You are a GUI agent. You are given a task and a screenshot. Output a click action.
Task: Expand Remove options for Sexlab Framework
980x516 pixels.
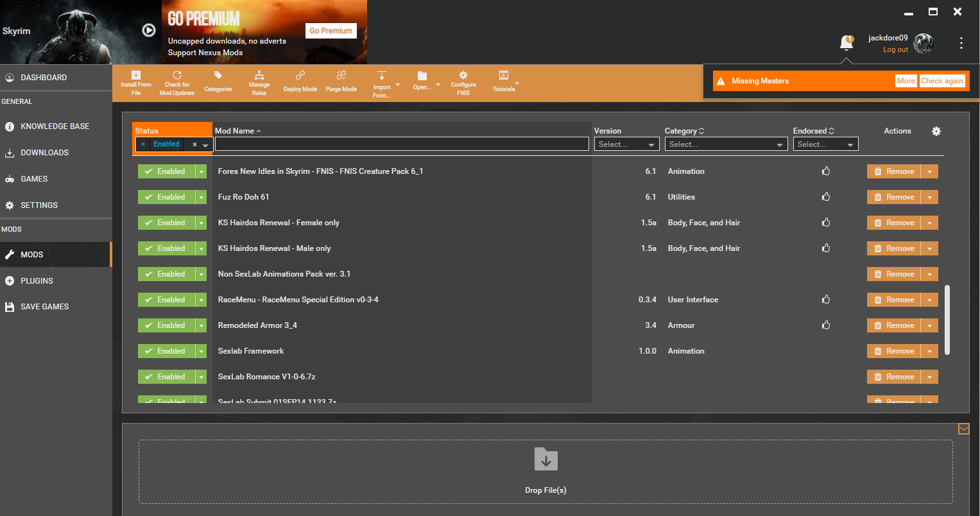pyautogui.click(x=929, y=351)
